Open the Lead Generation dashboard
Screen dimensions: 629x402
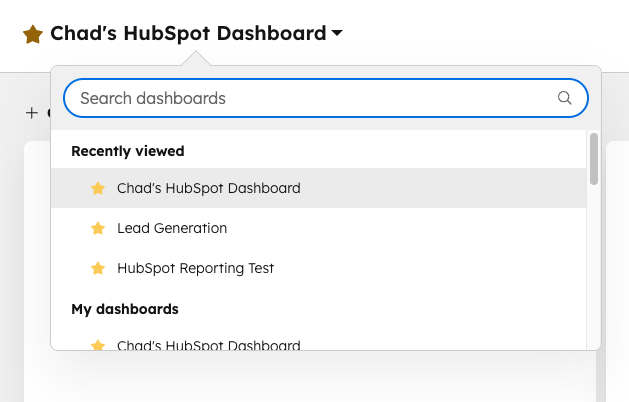tap(172, 228)
